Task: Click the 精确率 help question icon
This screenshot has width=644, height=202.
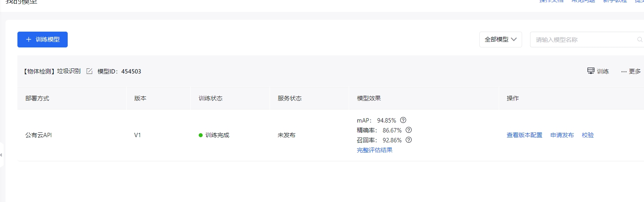Action: pyautogui.click(x=409, y=130)
